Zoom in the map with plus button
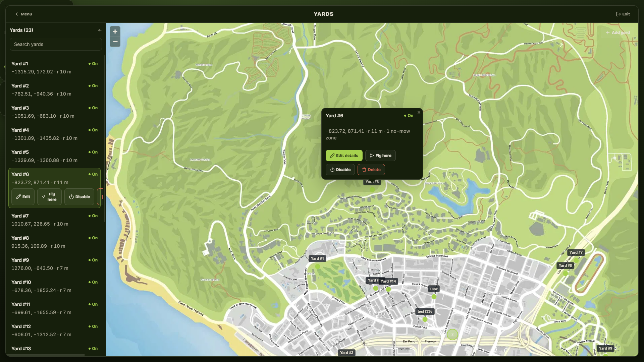Image resolution: width=644 pixels, height=362 pixels. click(115, 32)
